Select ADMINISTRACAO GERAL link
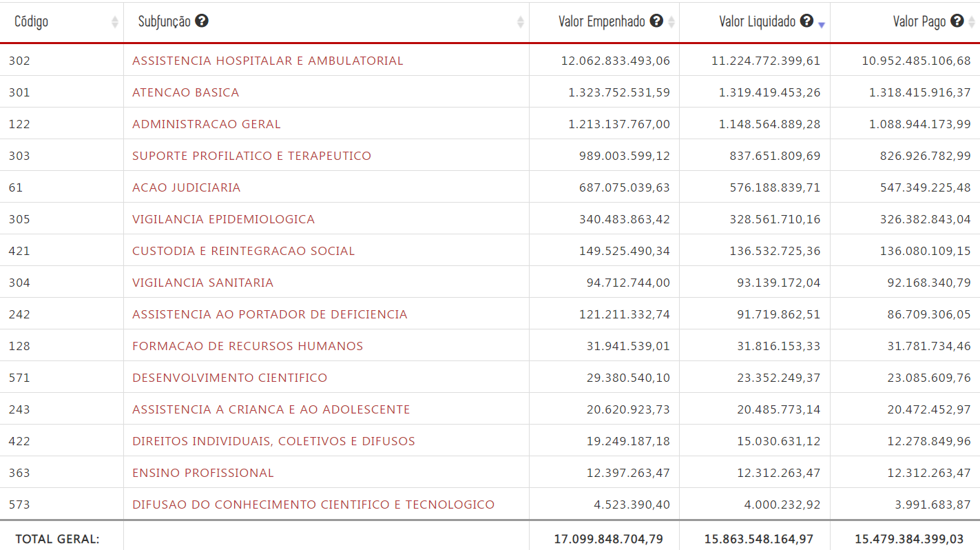Screen dimensions: 980x550 (x=206, y=124)
